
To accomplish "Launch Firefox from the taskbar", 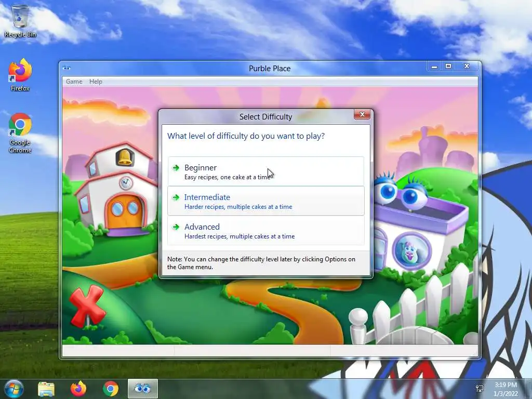I will pos(78,389).
